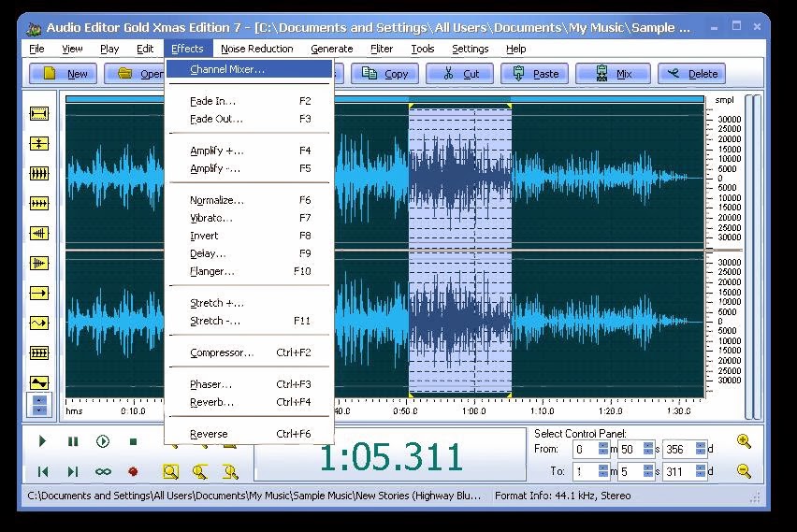Select Flanger from the Effects menu
Screen dimensions: 797x532
pyautogui.click(x=250, y=271)
